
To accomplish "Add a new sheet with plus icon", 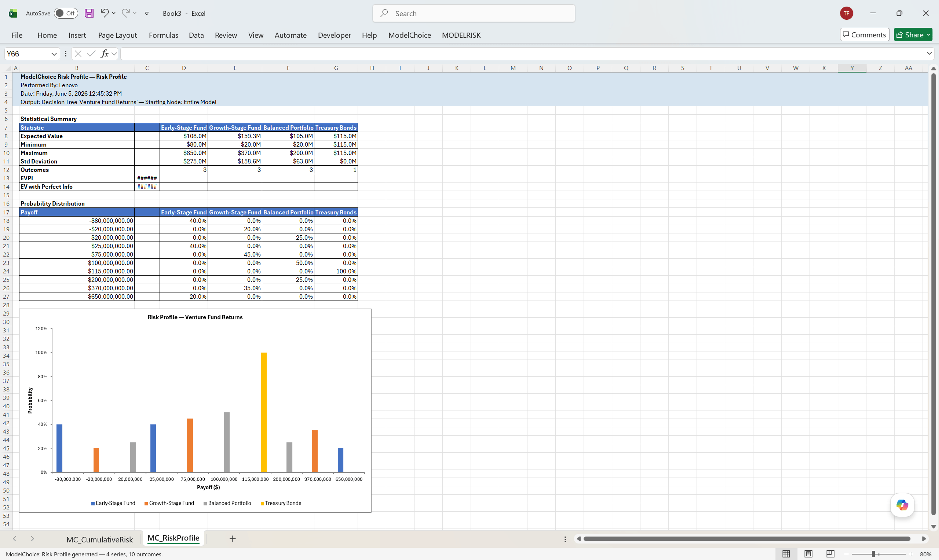I will pos(233,539).
